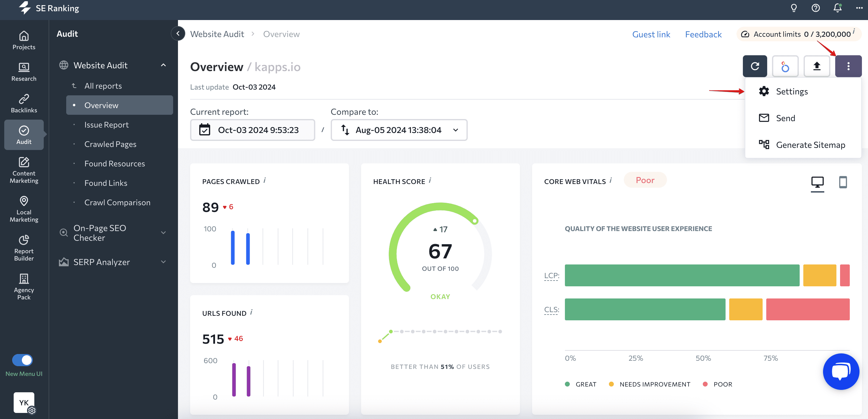Open the lightbulb tips icon
868x419 pixels.
point(794,8)
